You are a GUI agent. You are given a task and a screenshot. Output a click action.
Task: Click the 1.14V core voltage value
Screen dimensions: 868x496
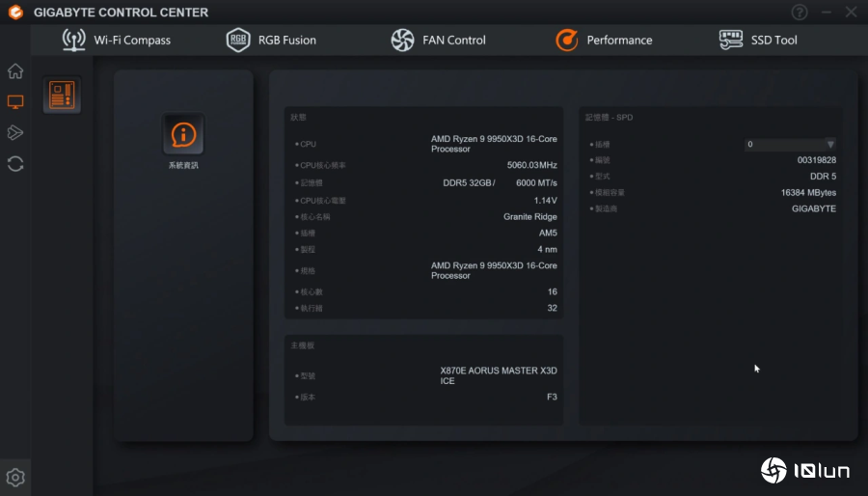tap(546, 201)
